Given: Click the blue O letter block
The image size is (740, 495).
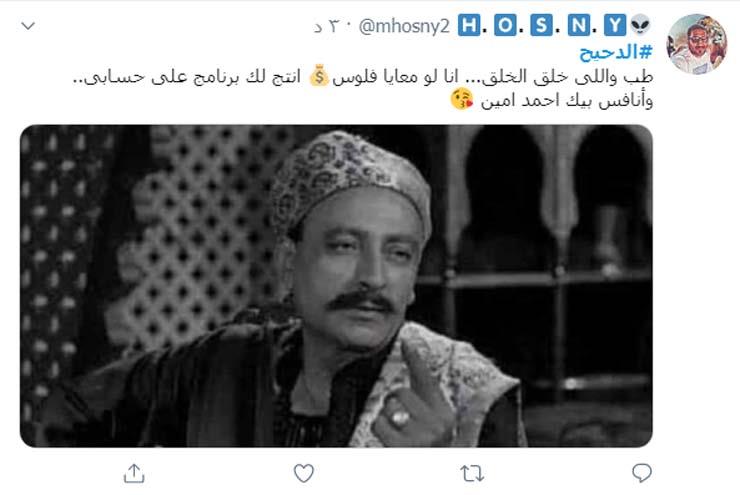Looking at the screenshot, I should (505, 25).
